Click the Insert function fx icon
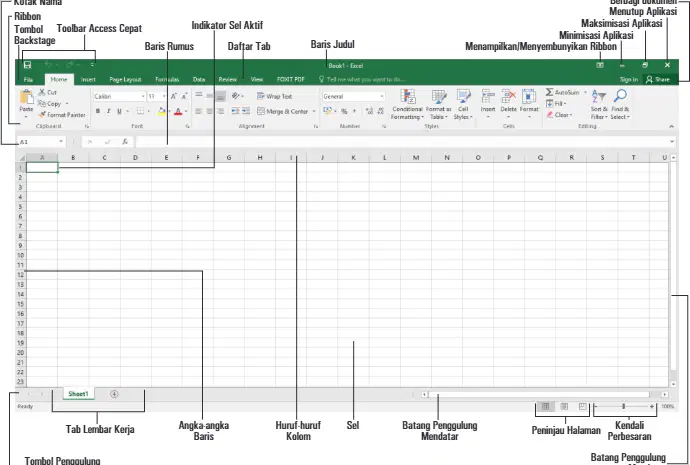Screen dimensions: 690x465 pyautogui.click(x=125, y=142)
